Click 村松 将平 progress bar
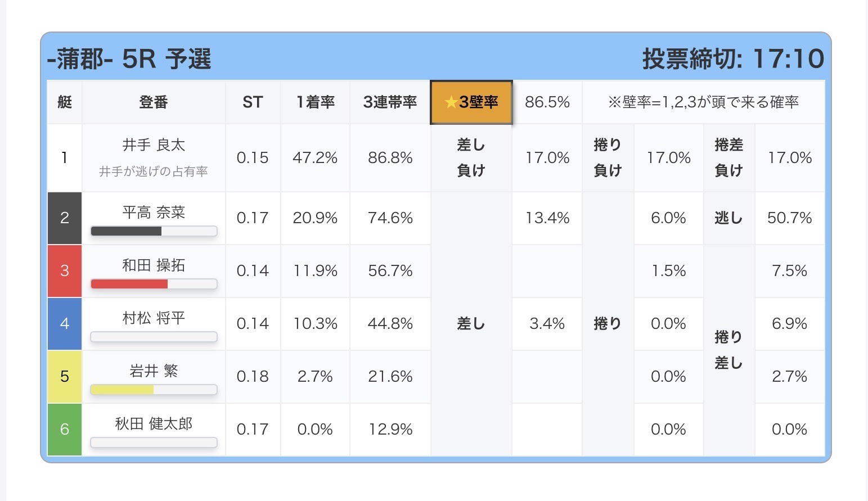Viewport: 868px width, 501px height. (x=154, y=337)
